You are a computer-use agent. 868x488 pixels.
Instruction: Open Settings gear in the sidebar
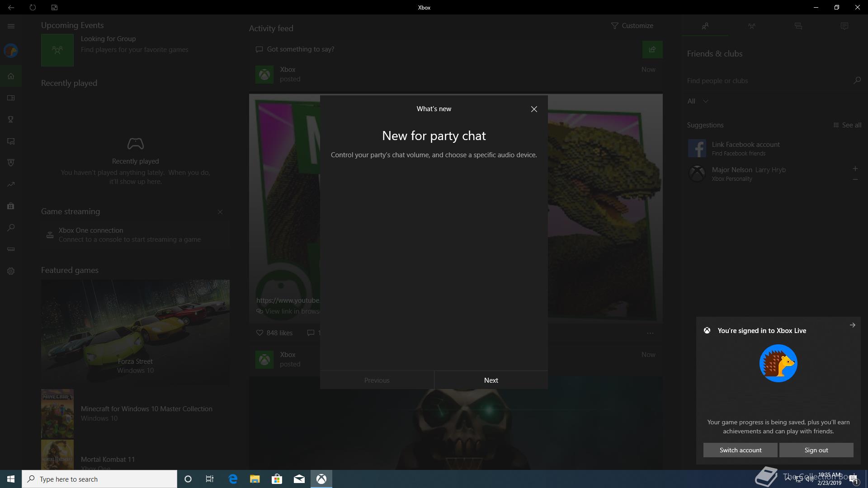pos(11,271)
